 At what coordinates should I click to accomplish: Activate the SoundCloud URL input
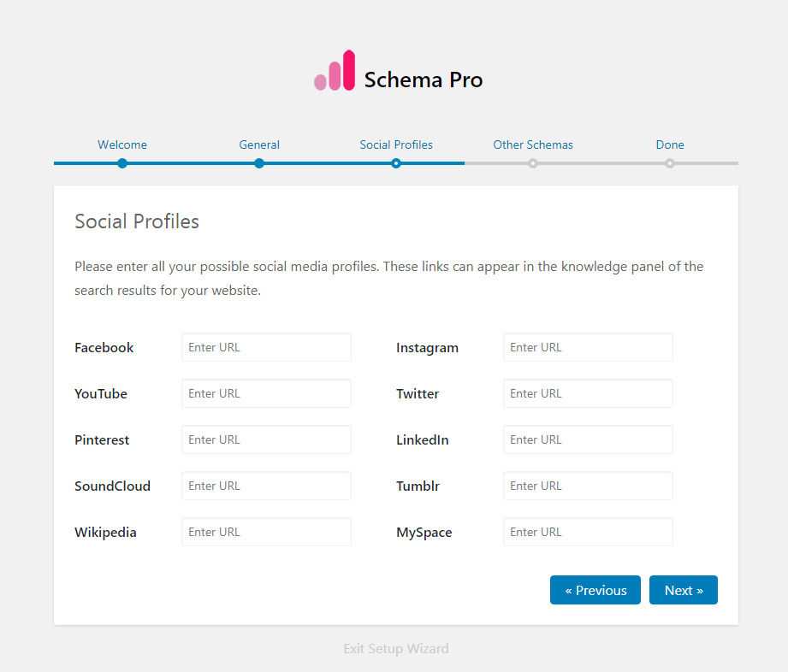[266, 486]
